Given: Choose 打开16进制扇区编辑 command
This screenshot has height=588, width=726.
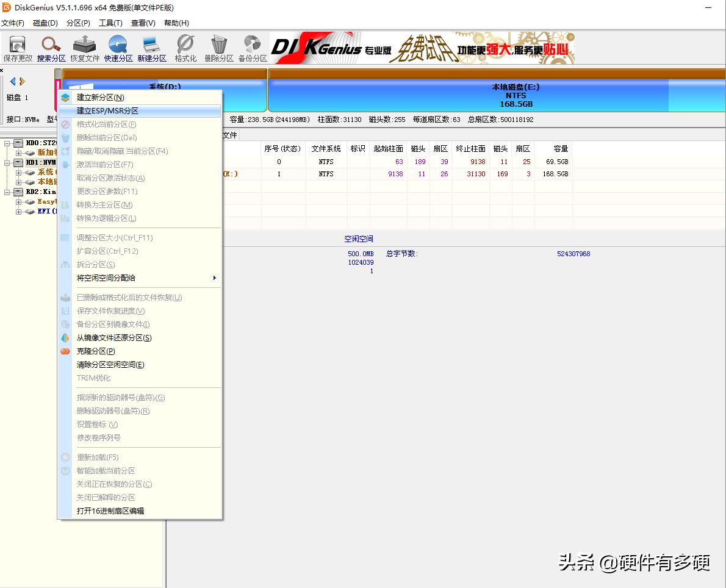Looking at the screenshot, I should (x=110, y=511).
